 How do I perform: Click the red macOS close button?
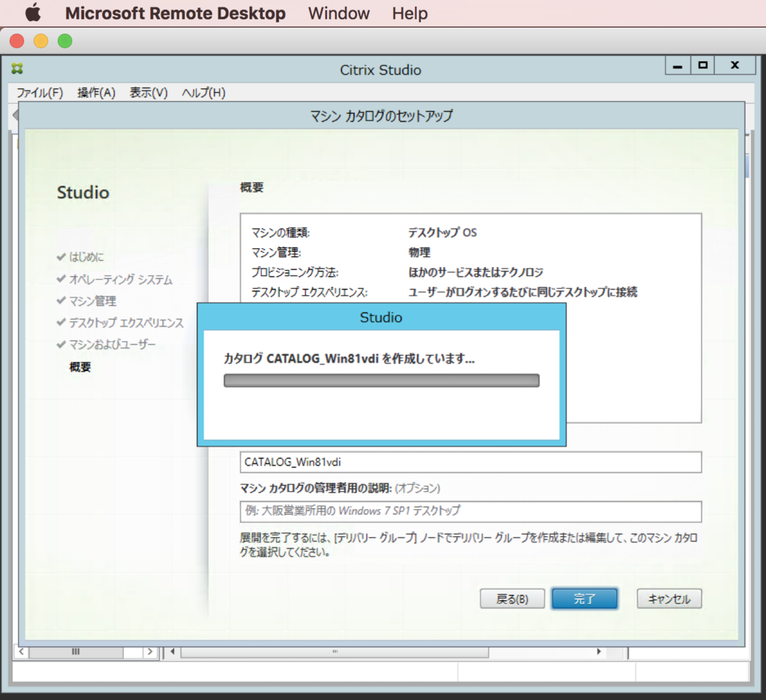17,41
